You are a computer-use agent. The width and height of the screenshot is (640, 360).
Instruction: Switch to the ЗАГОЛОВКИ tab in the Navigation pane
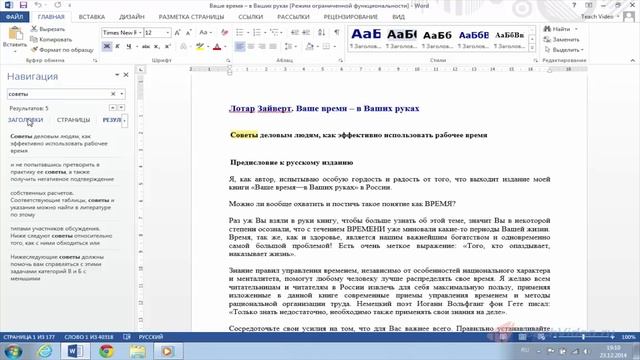click(x=25, y=120)
